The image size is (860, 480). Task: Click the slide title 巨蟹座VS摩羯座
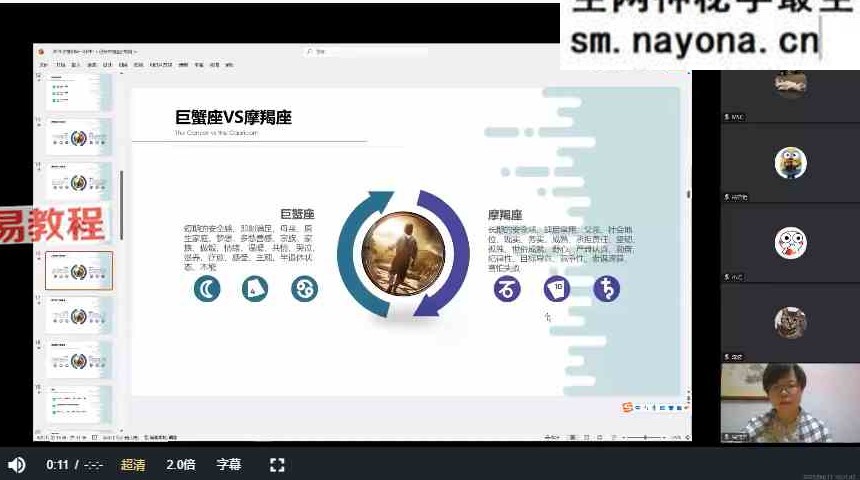233,117
